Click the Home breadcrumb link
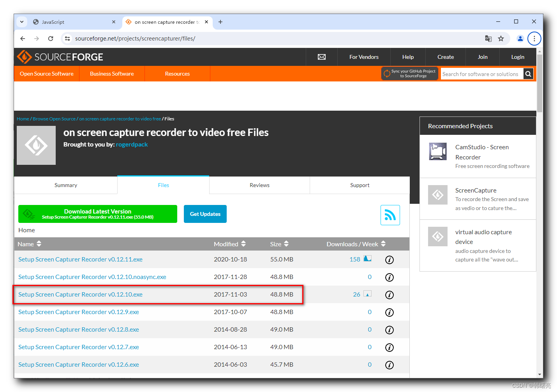557x392 pixels. (23, 119)
